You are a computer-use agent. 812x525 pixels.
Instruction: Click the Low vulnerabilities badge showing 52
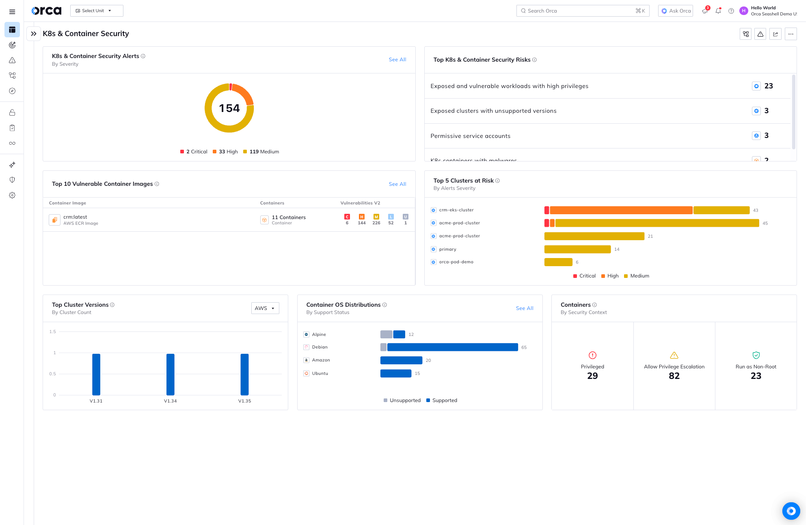(x=391, y=219)
